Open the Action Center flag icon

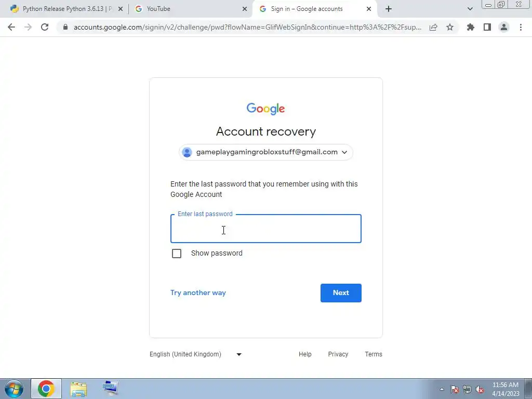click(x=455, y=389)
